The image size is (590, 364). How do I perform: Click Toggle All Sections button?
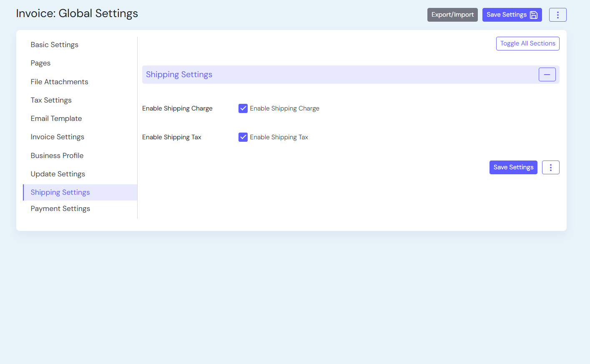527,43
